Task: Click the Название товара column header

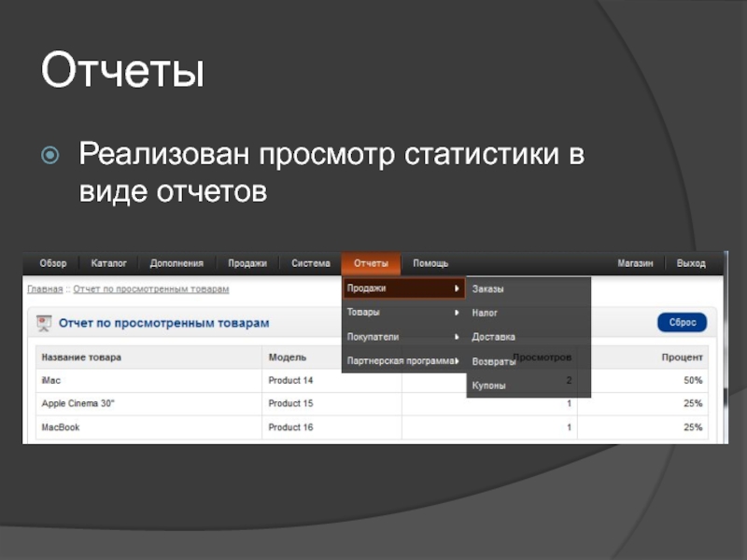Action: pyautogui.click(x=81, y=357)
